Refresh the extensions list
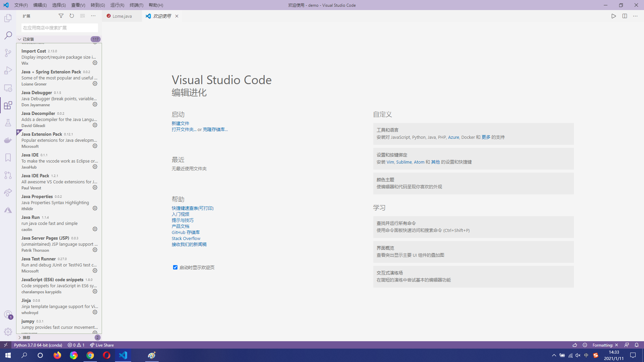 72,16
